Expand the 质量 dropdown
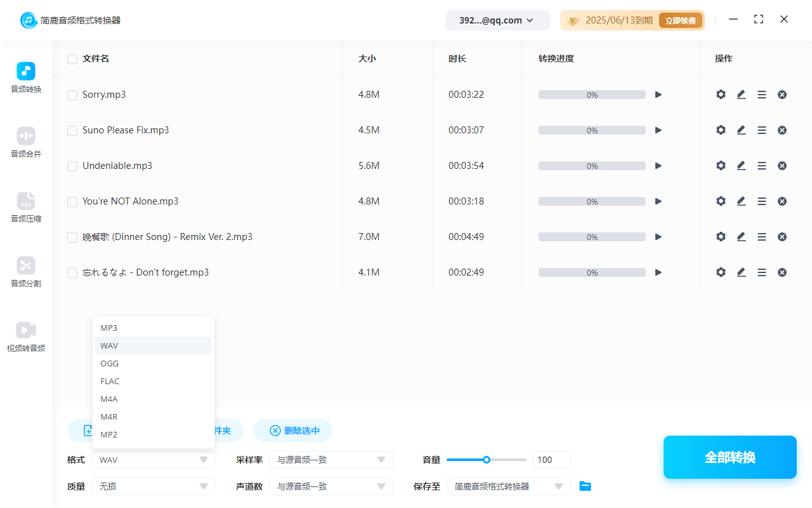Viewport: 812px width, 508px height. coord(153,486)
